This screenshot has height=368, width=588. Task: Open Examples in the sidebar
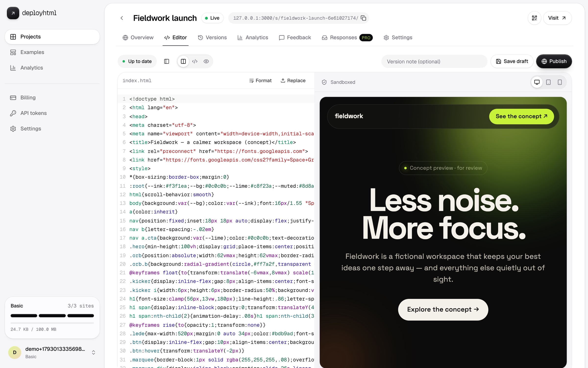point(52,52)
